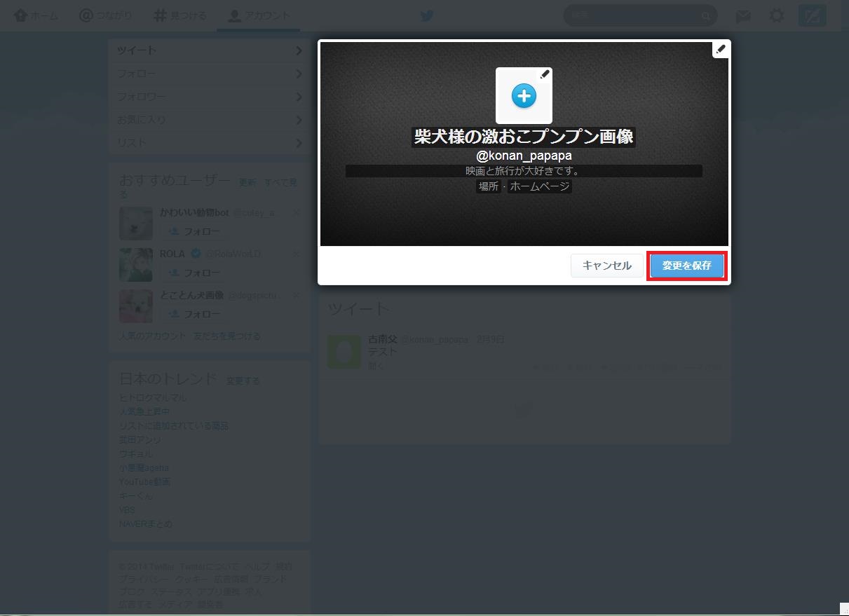Dismiss かわいい動物bot suggestion with X
The height and width of the screenshot is (616, 849).
tap(296, 212)
